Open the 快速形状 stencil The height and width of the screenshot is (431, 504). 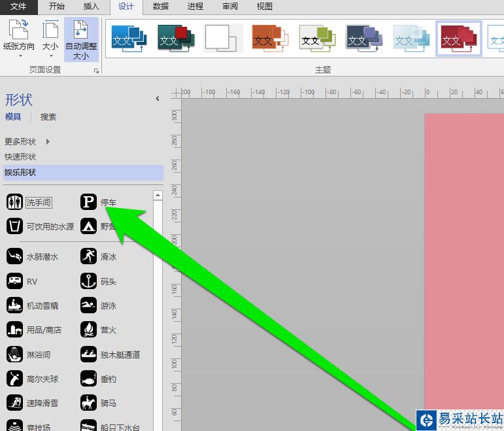pyautogui.click(x=20, y=157)
